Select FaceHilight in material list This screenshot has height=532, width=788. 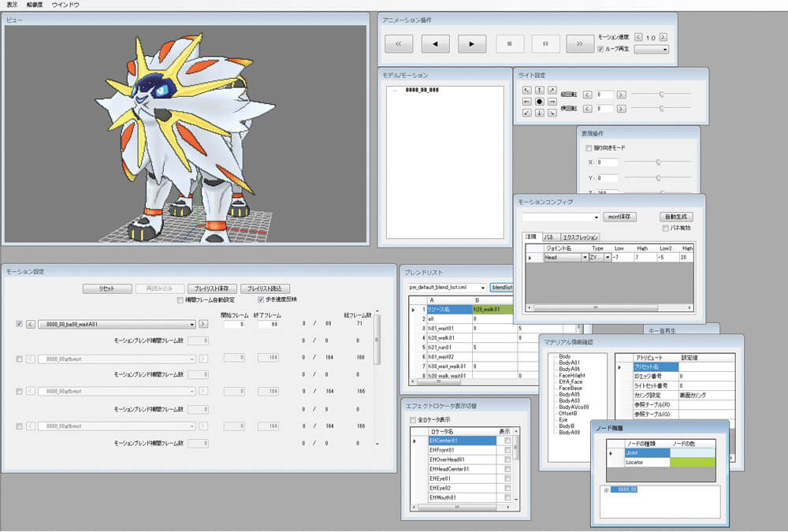pyautogui.click(x=572, y=375)
